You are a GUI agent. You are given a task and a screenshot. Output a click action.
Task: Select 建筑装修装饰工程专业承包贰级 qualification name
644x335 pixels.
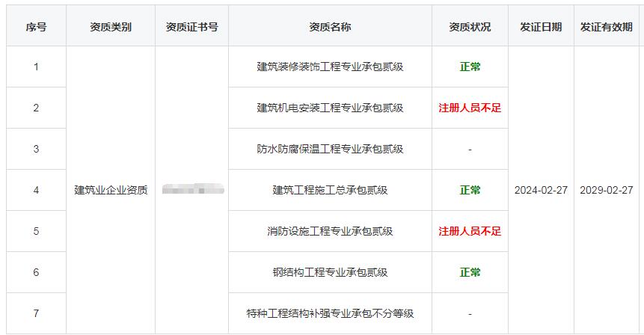point(330,67)
